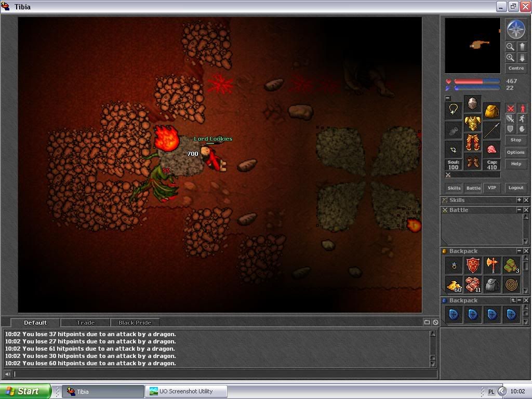Click the empty left hand slot
The width and height of the screenshot is (532, 399).
(x=453, y=130)
